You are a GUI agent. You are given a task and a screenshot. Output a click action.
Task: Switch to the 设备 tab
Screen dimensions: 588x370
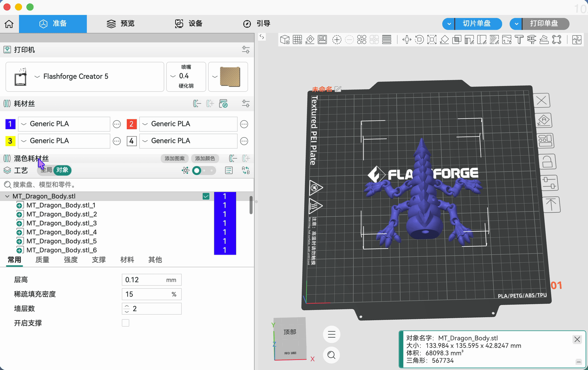pyautogui.click(x=189, y=24)
